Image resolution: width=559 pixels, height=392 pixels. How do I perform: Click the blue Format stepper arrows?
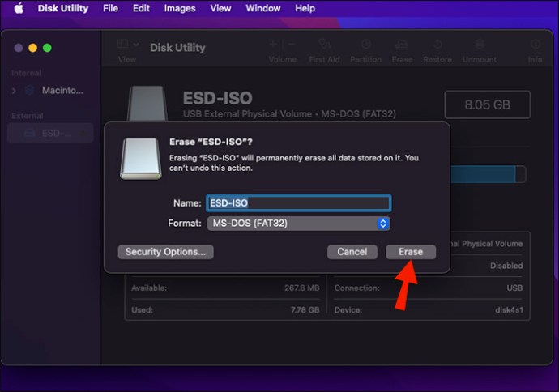383,224
